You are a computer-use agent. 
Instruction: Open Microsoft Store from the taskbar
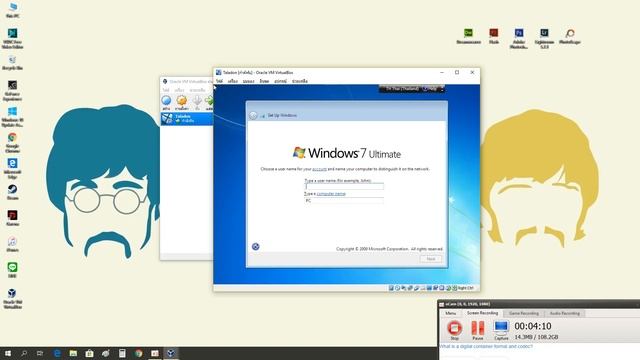tap(89, 353)
